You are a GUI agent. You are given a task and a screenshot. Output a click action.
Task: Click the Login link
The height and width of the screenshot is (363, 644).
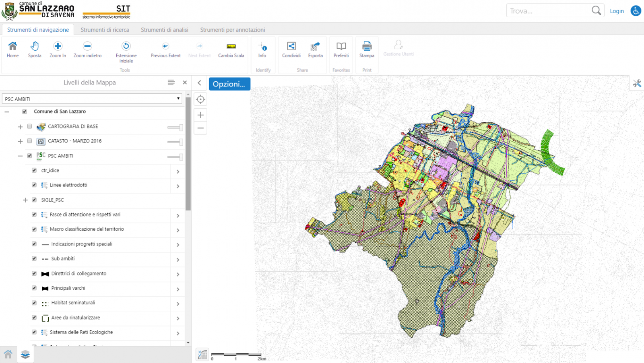[x=616, y=11]
